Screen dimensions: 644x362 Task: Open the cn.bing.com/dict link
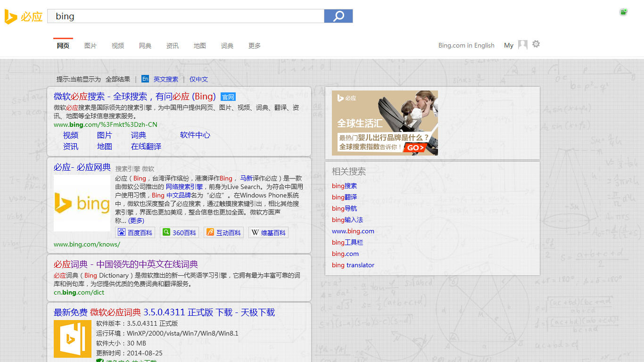[x=79, y=292]
